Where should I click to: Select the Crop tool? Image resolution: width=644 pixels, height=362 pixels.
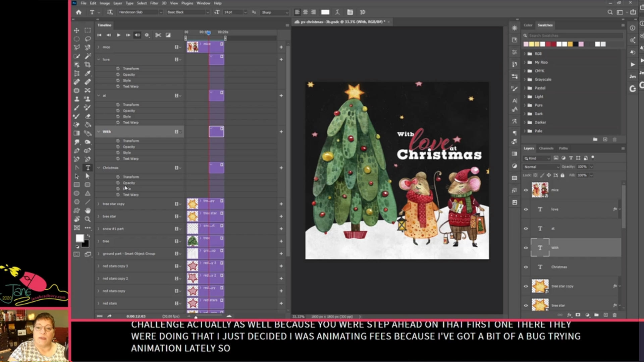coord(88,64)
